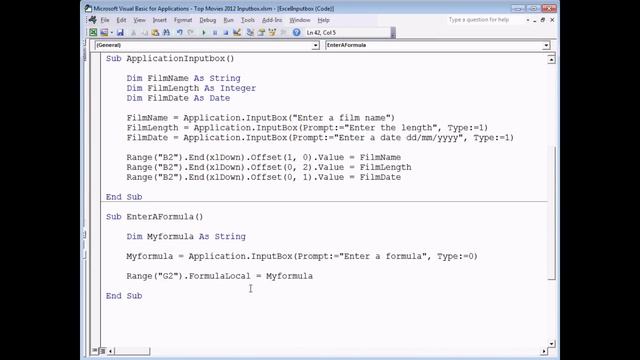Open the Add-Ins menu
640x360 pixels.
tap(272, 20)
